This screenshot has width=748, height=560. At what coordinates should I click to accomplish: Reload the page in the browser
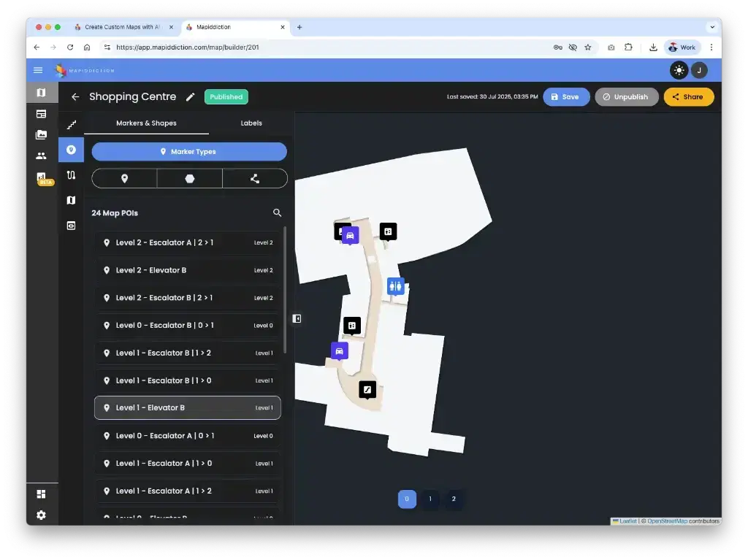pyautogui.click(x=70, y=47)
